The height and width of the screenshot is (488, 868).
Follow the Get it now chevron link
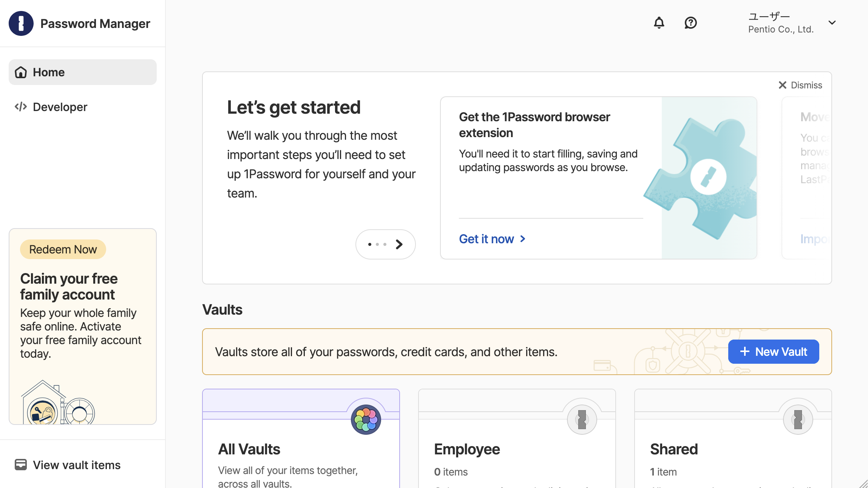coord(492,239)
